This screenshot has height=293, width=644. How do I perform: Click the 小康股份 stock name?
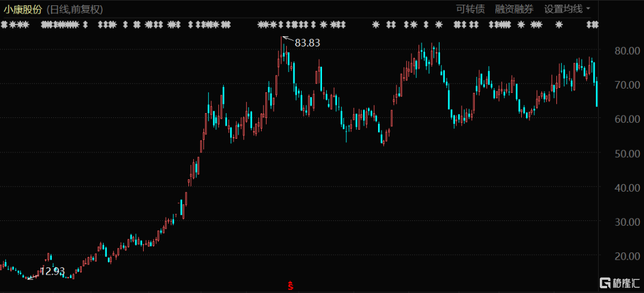click(23, 9)
